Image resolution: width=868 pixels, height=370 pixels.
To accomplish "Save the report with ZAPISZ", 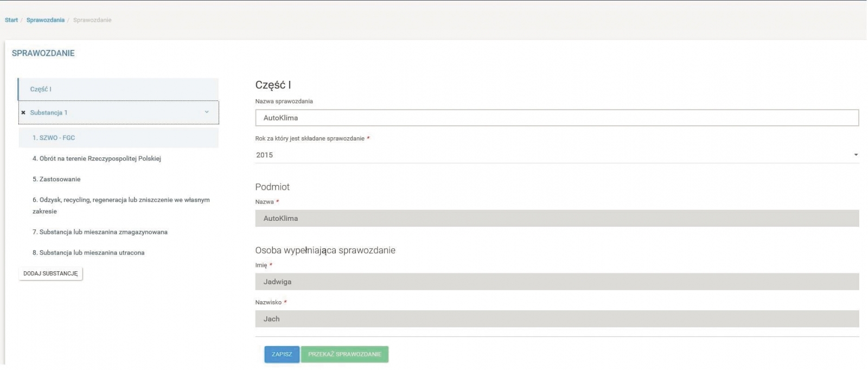I will pos(282,354).
